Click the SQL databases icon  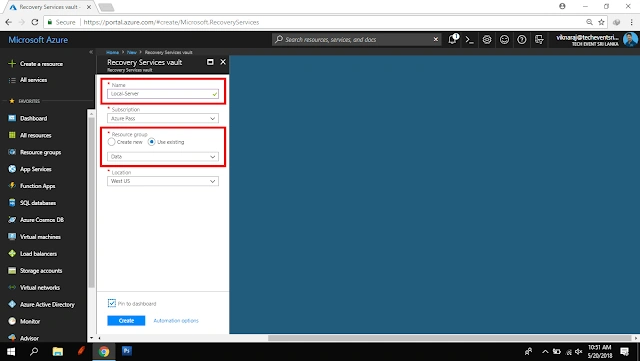tap(12, 203)
